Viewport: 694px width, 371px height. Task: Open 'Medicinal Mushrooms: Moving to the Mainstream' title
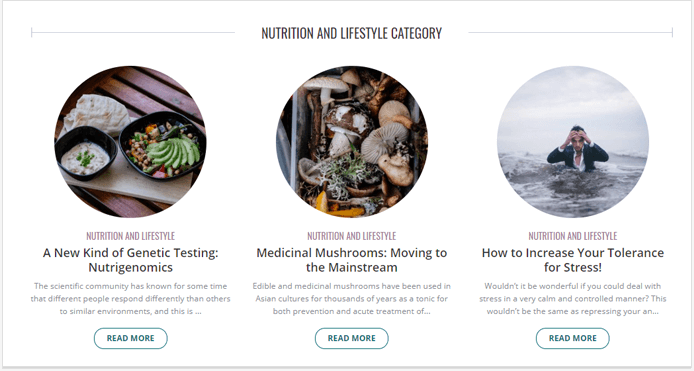pyautogui.click(x=352, y=260)
